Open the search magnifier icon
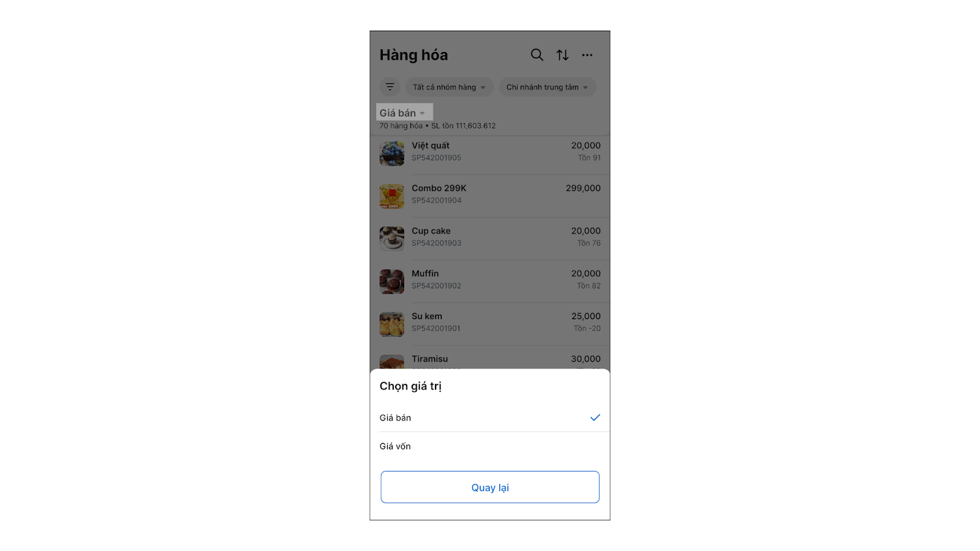Image resolution: width=980 pixels, height=551 pixels. pos(537,55)
